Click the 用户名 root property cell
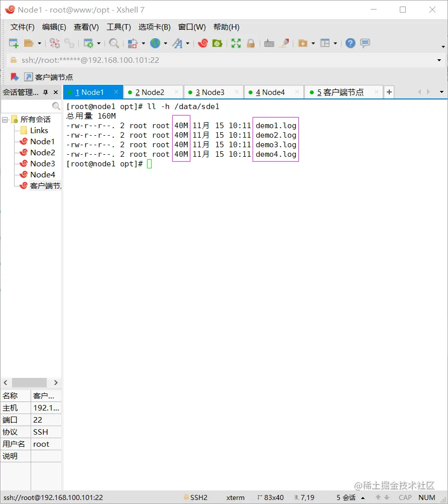448x504 pixels. [x=46, y=444]
